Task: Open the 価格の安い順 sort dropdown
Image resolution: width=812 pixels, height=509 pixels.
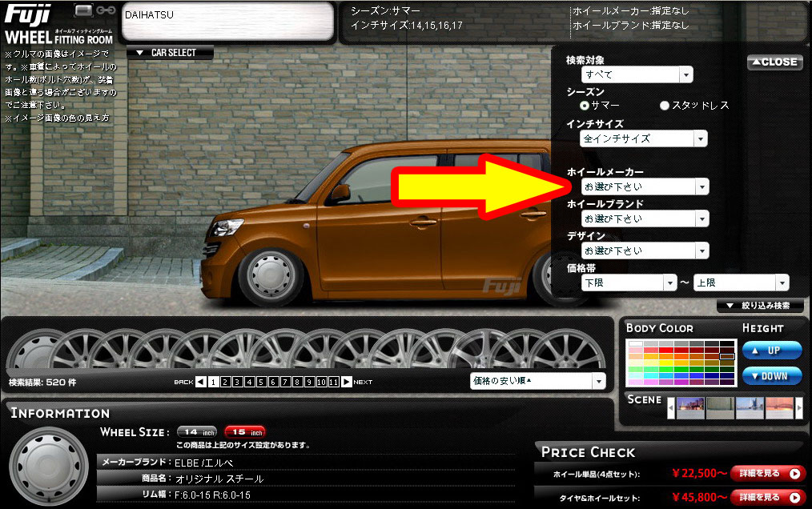Action: pyautogui.click(x=537, y=381)
